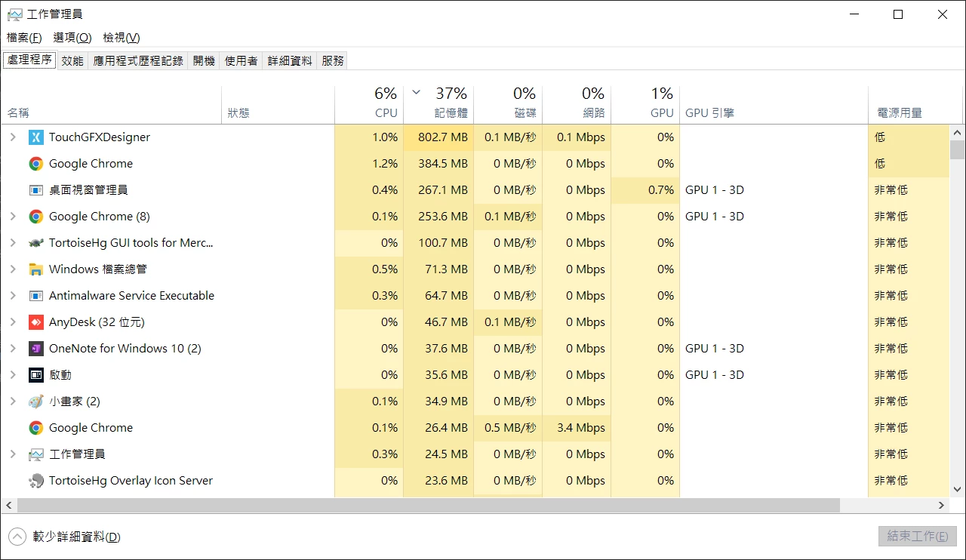The image size is (966, 560).
Task: Sort by the 磁碟 column header
Action: point(508,105)
